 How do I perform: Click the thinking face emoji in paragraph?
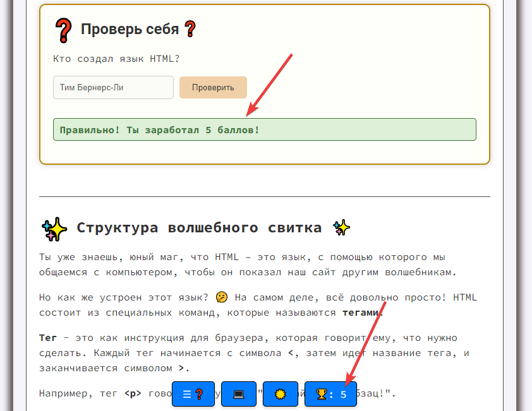(222, 297)
